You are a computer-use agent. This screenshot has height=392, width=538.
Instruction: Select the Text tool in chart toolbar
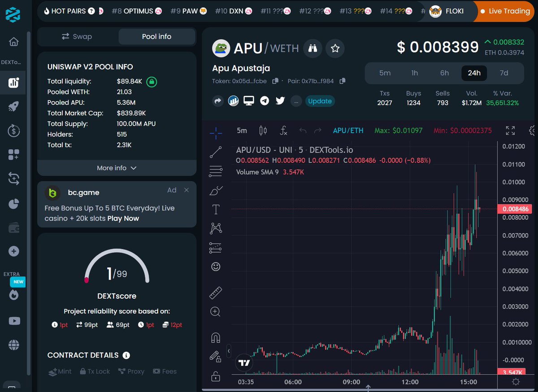point(216,210)
